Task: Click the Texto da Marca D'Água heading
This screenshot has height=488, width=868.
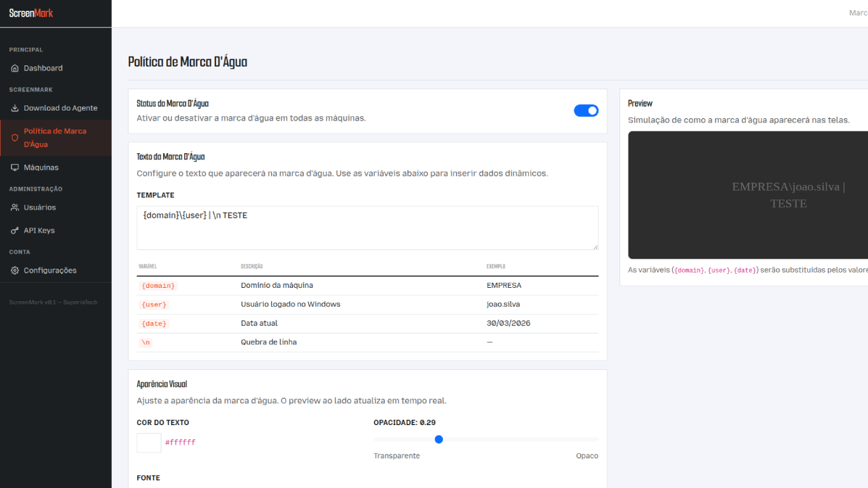Action: (x=170, y=157)
